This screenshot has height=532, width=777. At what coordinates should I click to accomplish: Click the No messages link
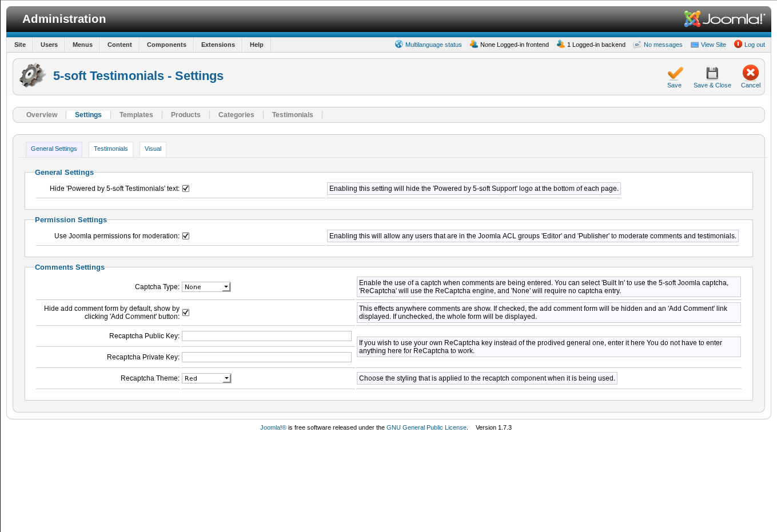[663, 45]
